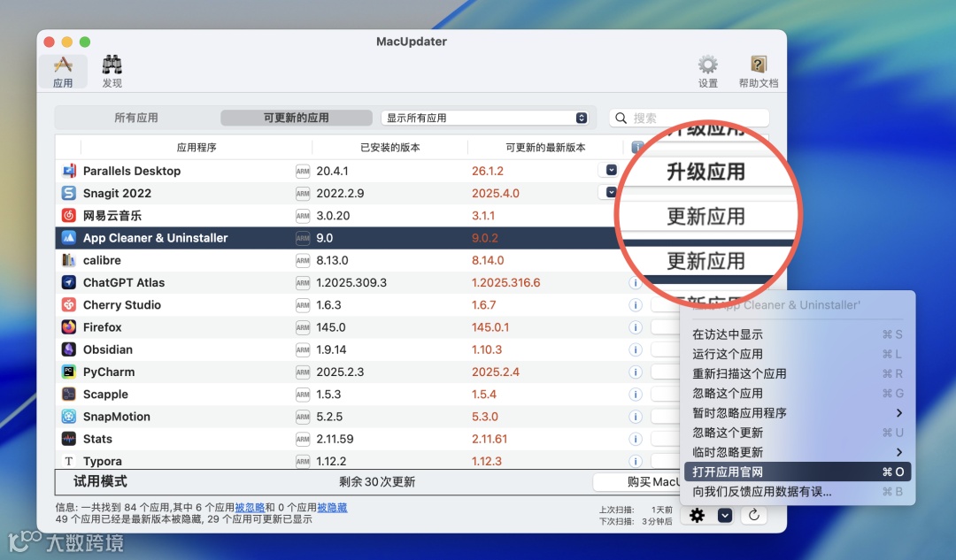Viewport: 956px width, 560px height.
Task: Open the bottom gear actions button
Action: coord(697,516)
